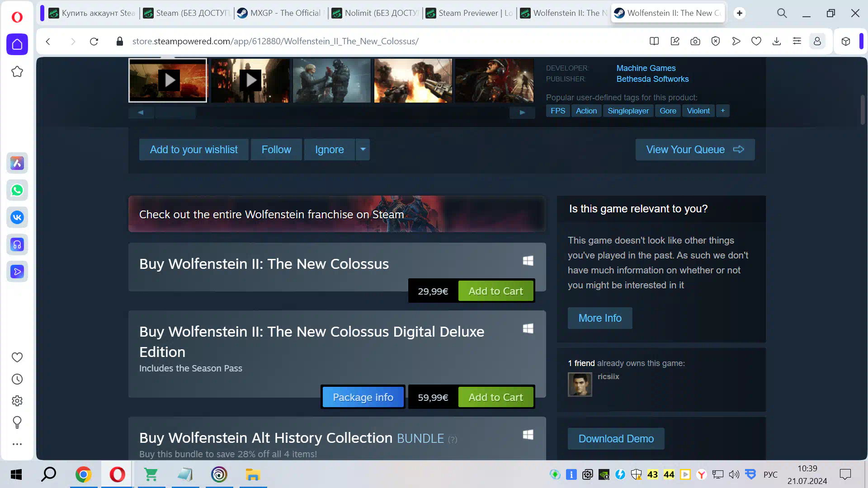
Task: Open Chrome from taskbar
Action: point(83,474)
